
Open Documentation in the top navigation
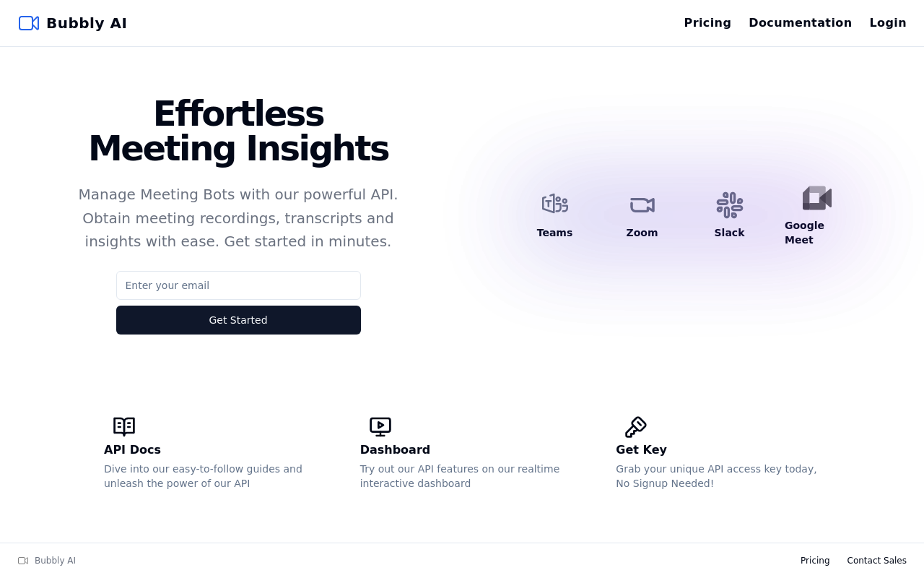tap(800, 23)
